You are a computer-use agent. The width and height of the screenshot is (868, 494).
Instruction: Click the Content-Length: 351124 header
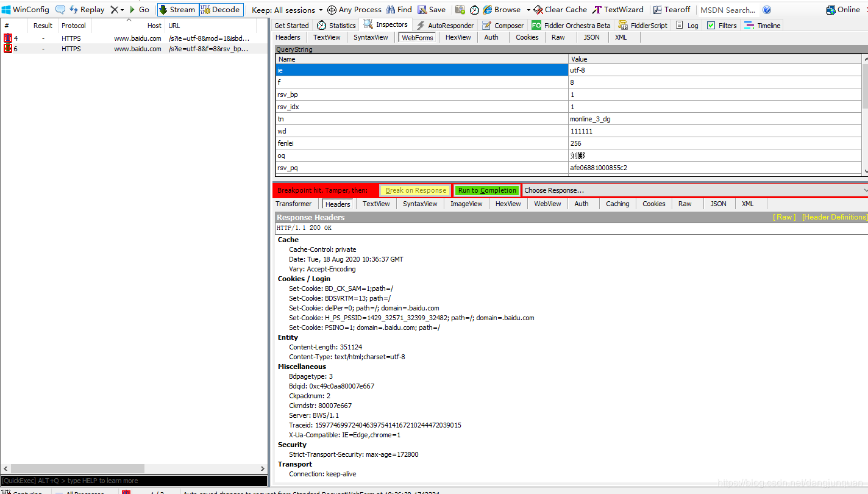tap(325, 347)
